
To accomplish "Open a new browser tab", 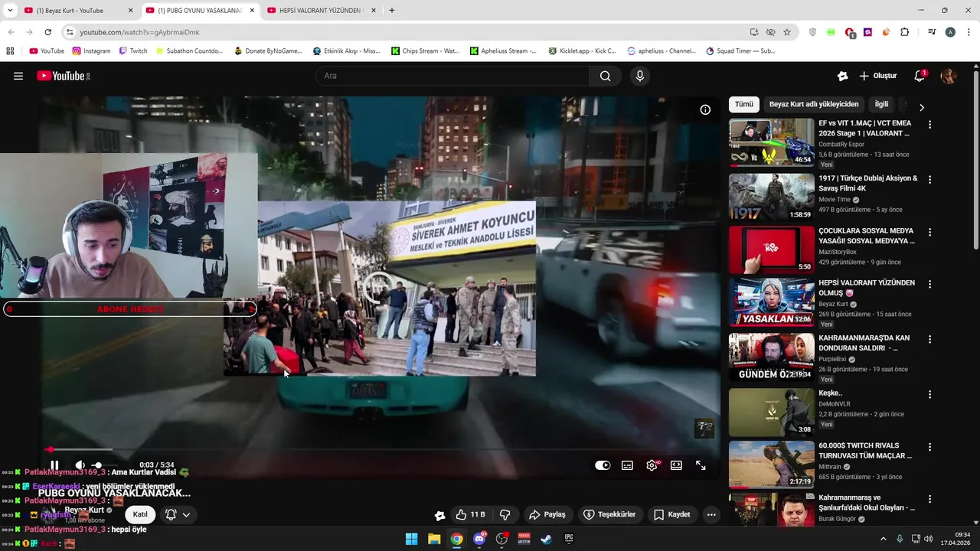I will (392, 11).
